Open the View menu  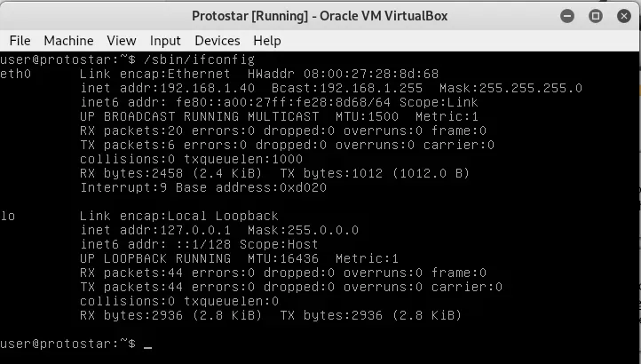tap(121, 41)
